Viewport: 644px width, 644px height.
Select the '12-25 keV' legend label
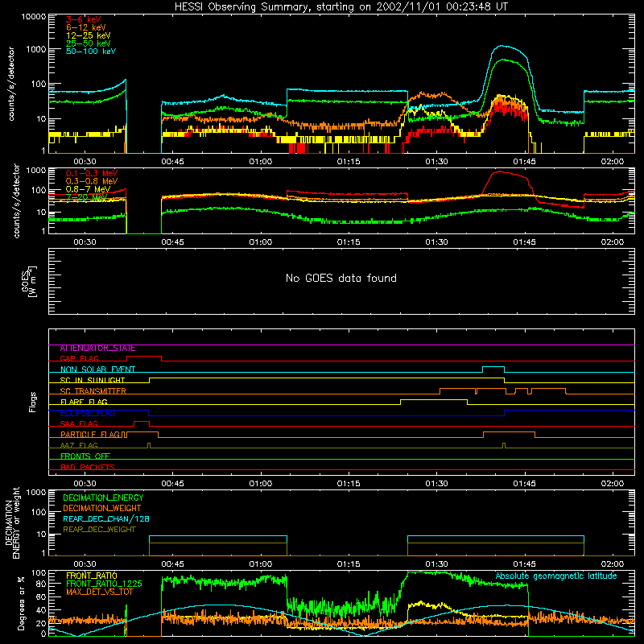(x=89, y=35)
